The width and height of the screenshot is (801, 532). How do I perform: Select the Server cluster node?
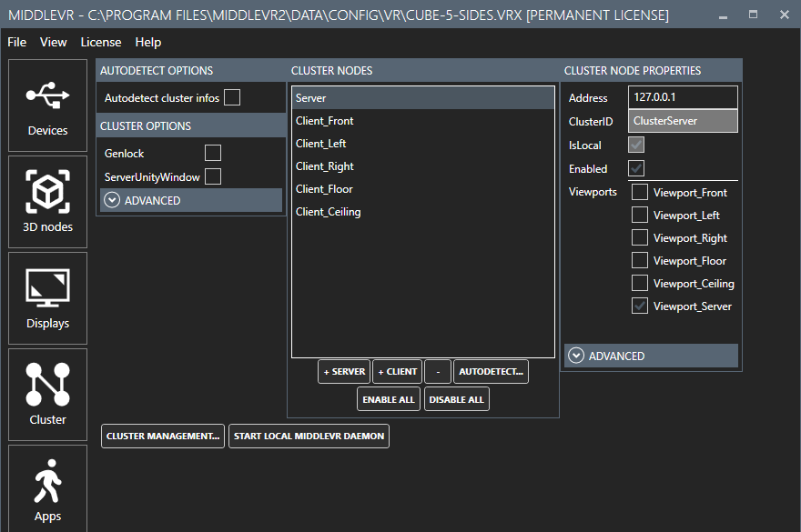coord(423,98)
